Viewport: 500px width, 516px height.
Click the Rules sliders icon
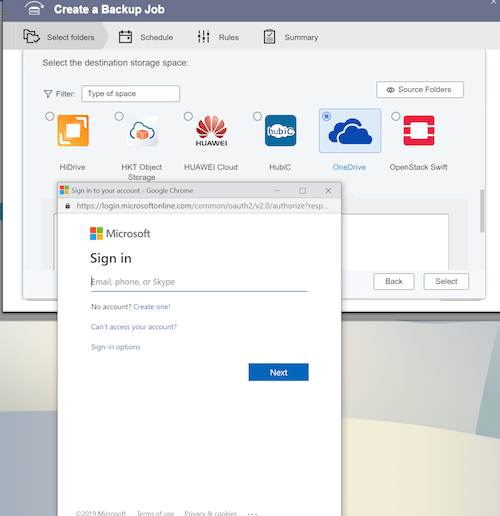[204, 36]
